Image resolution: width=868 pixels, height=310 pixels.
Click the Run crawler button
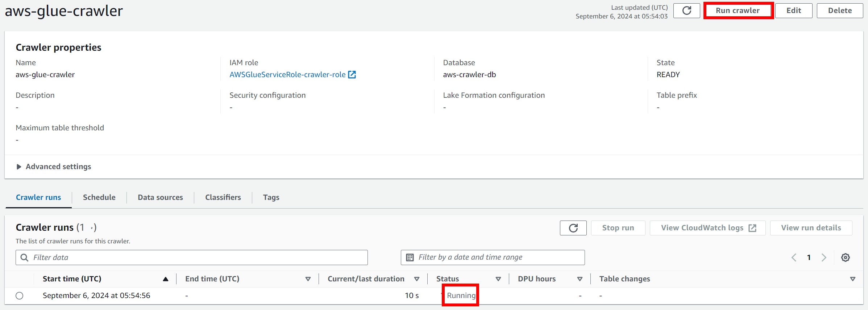pyautogui.click(x=738, y=11)
